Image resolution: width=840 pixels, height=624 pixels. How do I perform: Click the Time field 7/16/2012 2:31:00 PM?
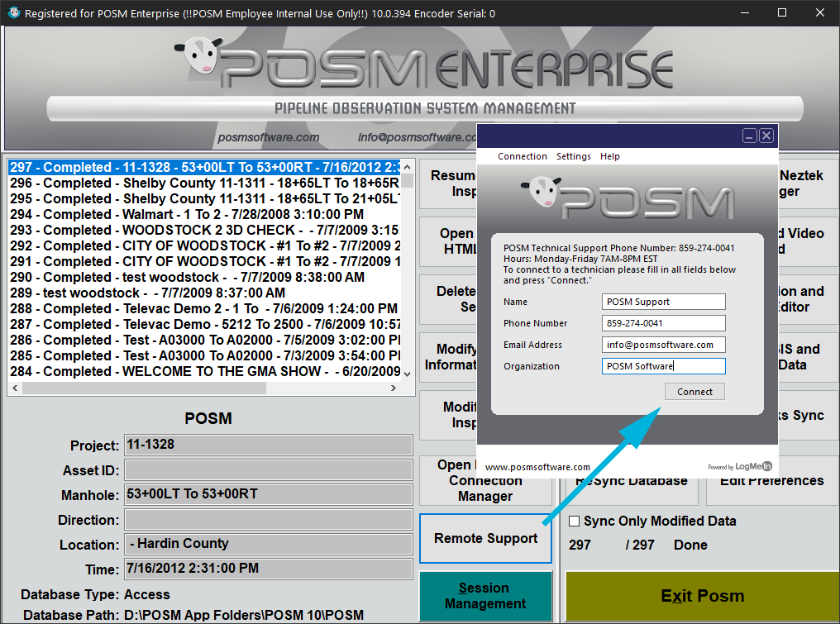pyautogui.click(x=269, y=569)
